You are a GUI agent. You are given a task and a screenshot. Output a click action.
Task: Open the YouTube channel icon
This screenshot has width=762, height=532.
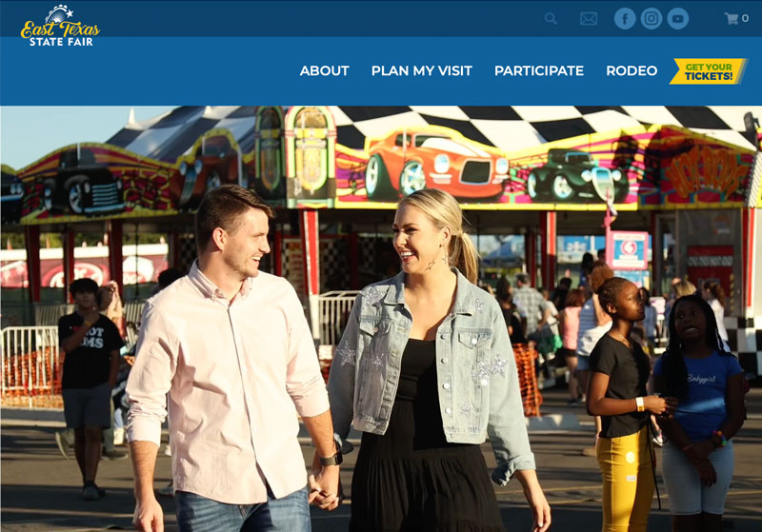point(677,18)
